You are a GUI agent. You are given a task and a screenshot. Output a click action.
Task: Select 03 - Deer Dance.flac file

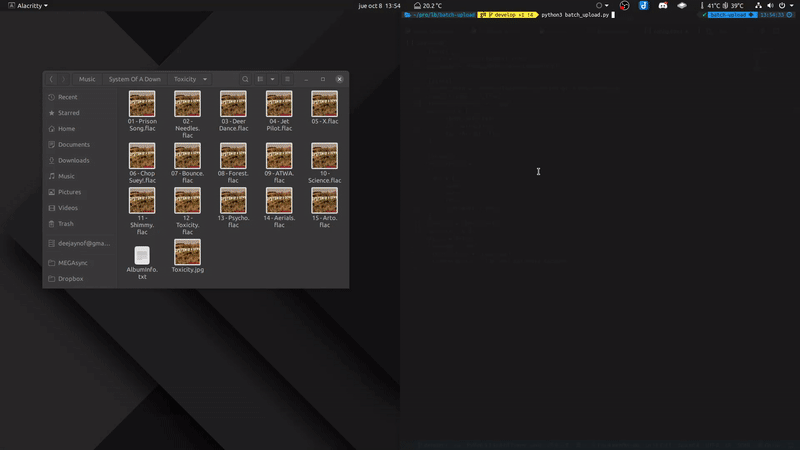coord(233,111)
